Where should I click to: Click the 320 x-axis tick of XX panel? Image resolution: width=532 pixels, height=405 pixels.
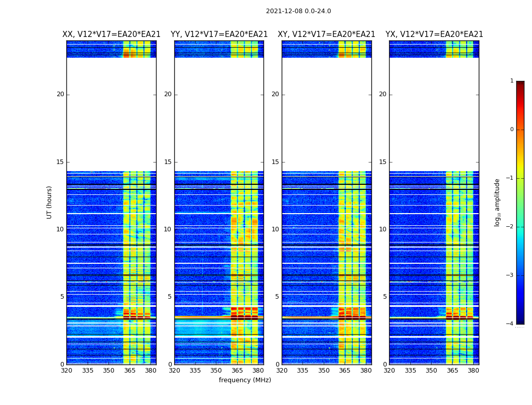coord(66,371)
